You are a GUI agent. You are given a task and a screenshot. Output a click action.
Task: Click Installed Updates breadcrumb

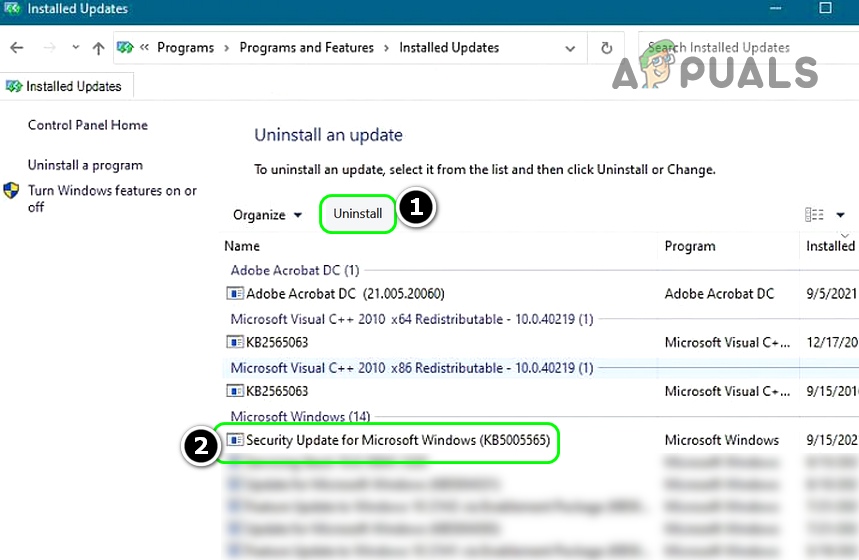(x=449, y=48)
